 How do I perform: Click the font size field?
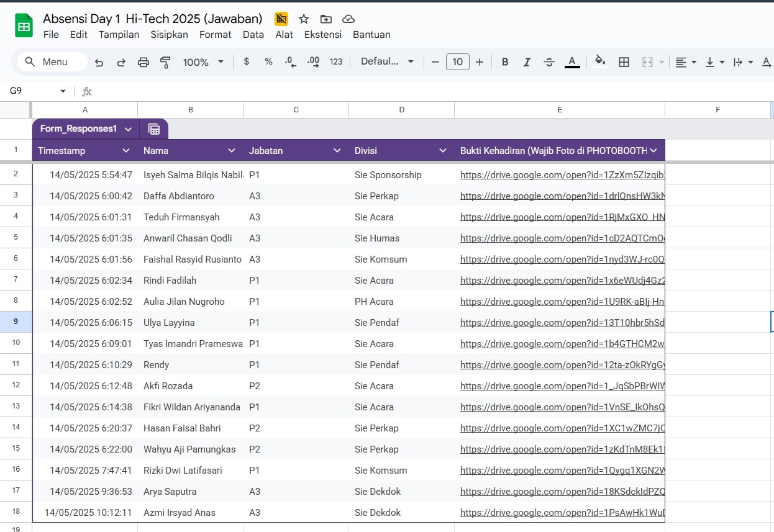(458, 61)
